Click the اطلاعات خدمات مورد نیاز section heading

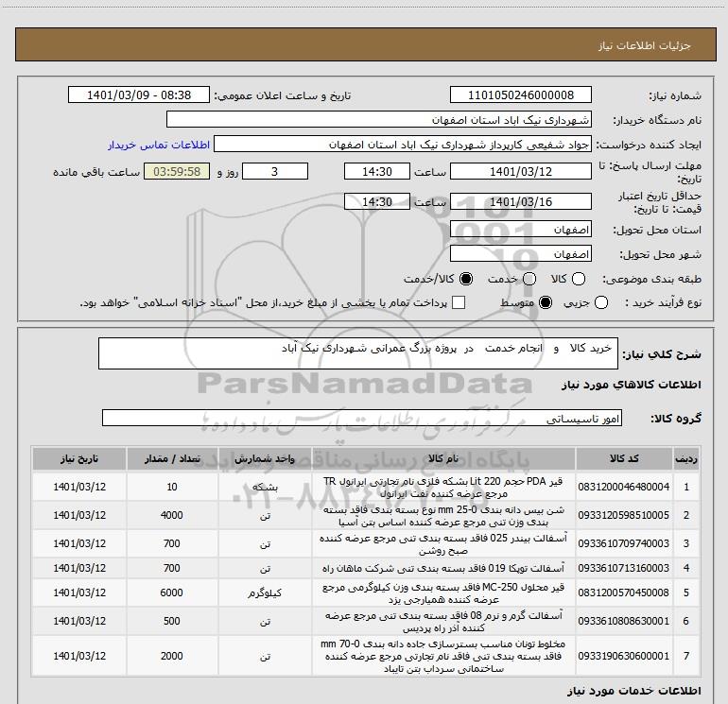click(x=633, y=691)
